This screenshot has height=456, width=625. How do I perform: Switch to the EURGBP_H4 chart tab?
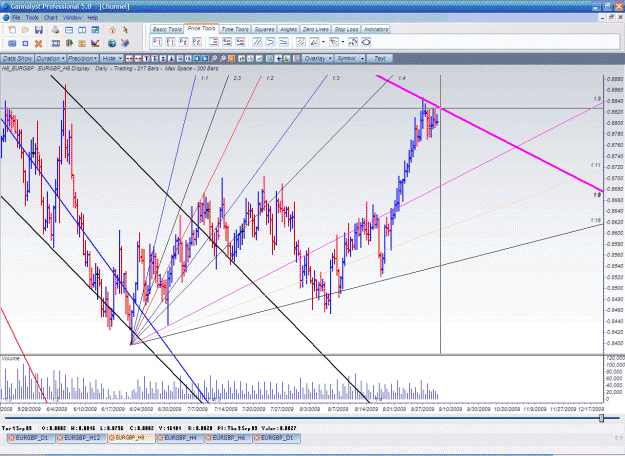tap(181, 438)
